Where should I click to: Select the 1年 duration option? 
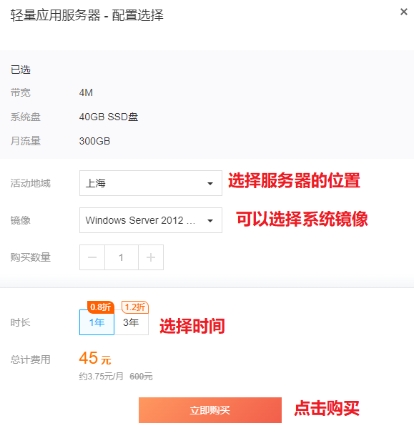[x=97, y=322]
